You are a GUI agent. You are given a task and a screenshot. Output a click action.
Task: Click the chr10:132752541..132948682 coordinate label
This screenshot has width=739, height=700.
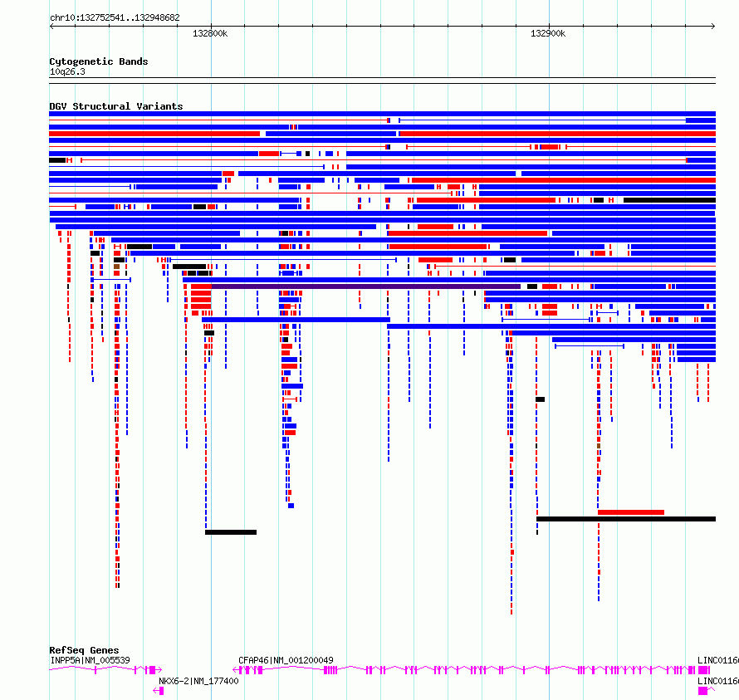click(115, 17)
